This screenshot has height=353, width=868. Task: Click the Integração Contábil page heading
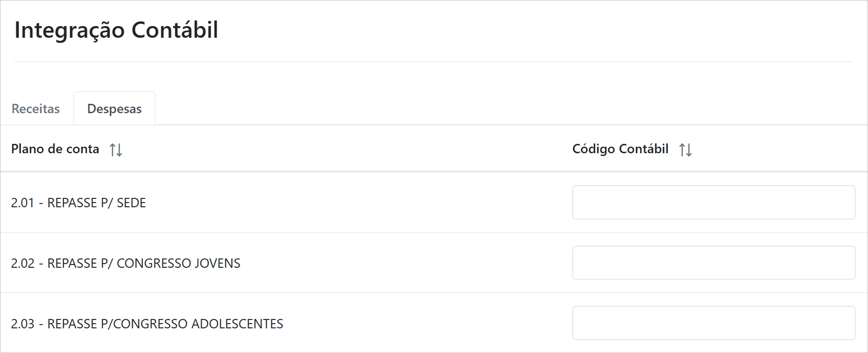coord(116,30)
